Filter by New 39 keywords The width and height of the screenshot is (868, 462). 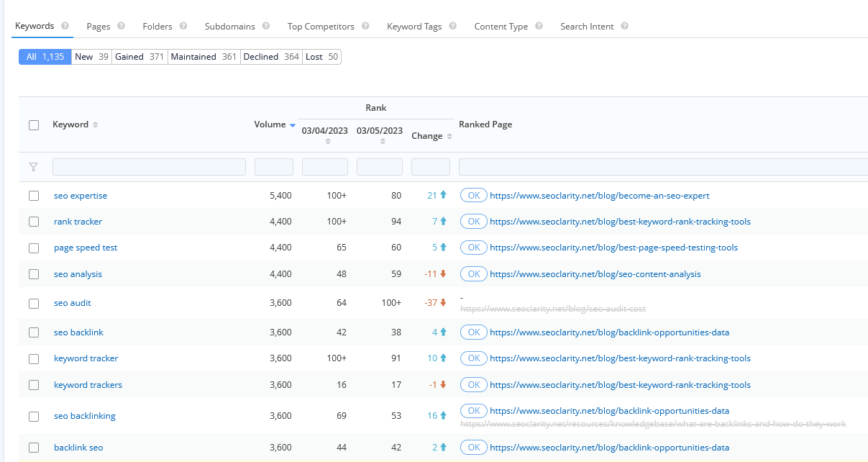coord(92,57)
